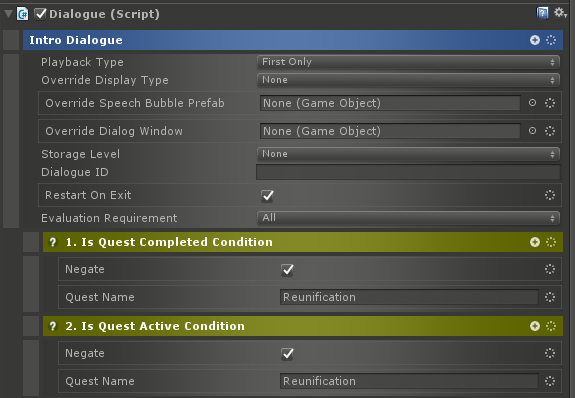Open object picker for Override Dialog Window
This screenshot has width=575, height=398.
click(532, 131)
